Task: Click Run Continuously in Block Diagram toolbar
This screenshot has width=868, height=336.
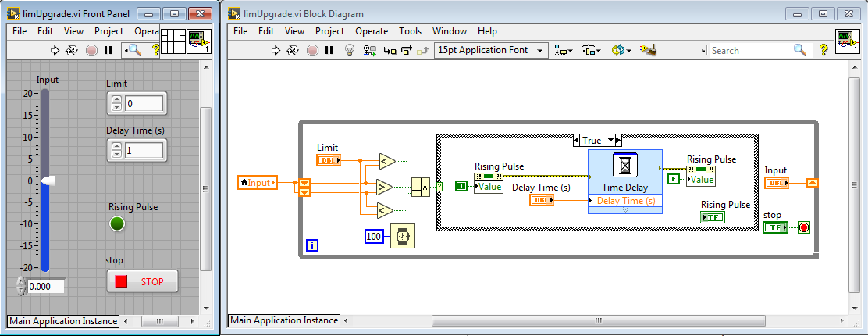Action: click(293, 51)
